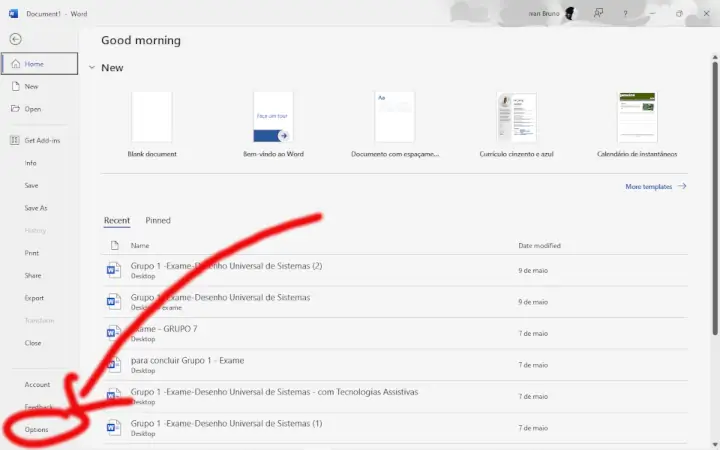Click the feedback icon in title bar
720x450 pixels.
(598, 13)
